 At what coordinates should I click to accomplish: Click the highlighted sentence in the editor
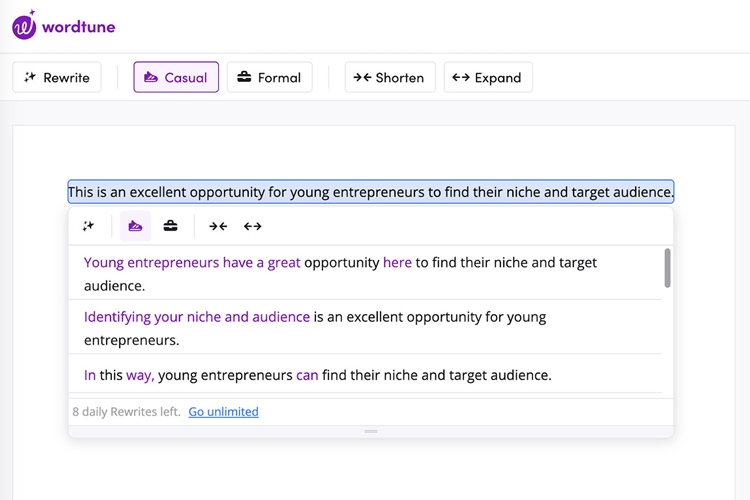370,192
